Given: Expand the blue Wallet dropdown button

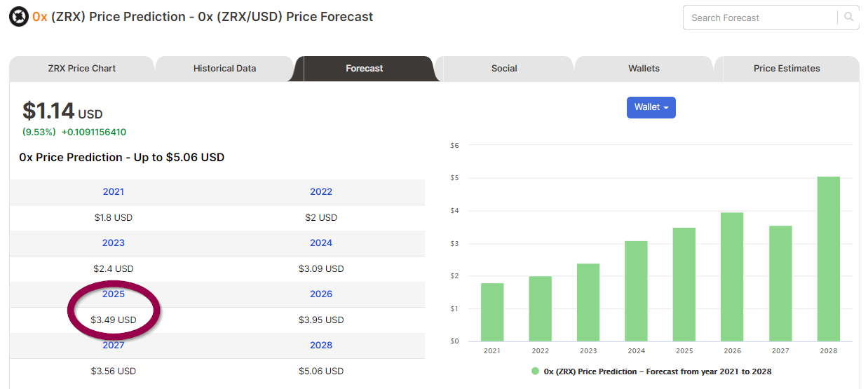Looking at the screenshot, I should (651, 107).
